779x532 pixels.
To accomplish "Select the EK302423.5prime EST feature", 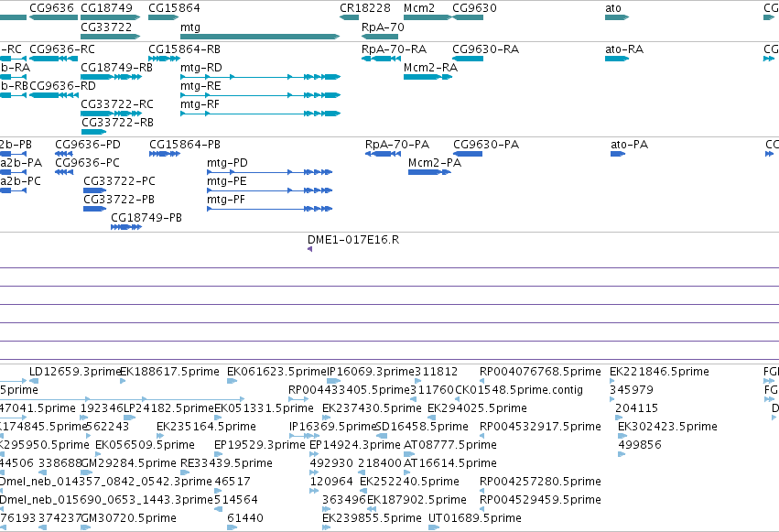I will point(622,436).
